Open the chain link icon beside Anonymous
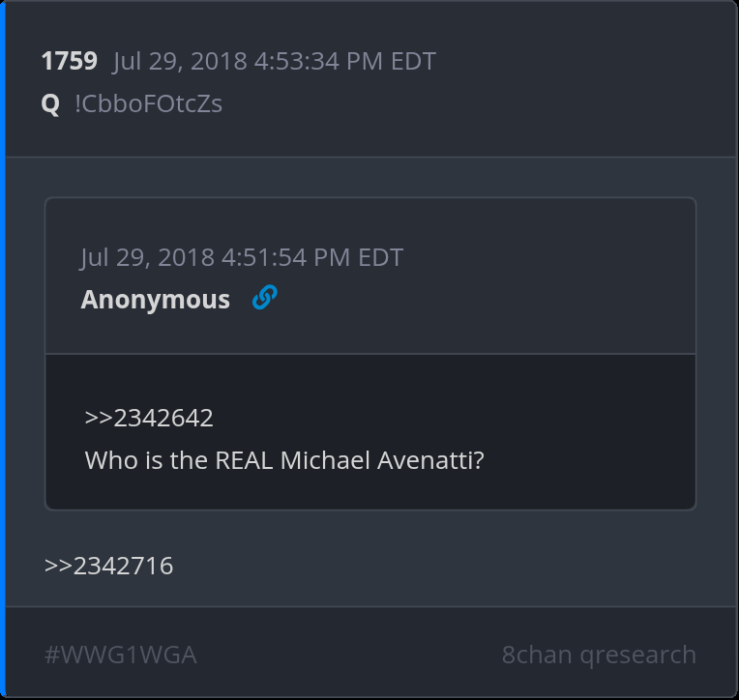 pyautogui.click(x=264, y=298)
